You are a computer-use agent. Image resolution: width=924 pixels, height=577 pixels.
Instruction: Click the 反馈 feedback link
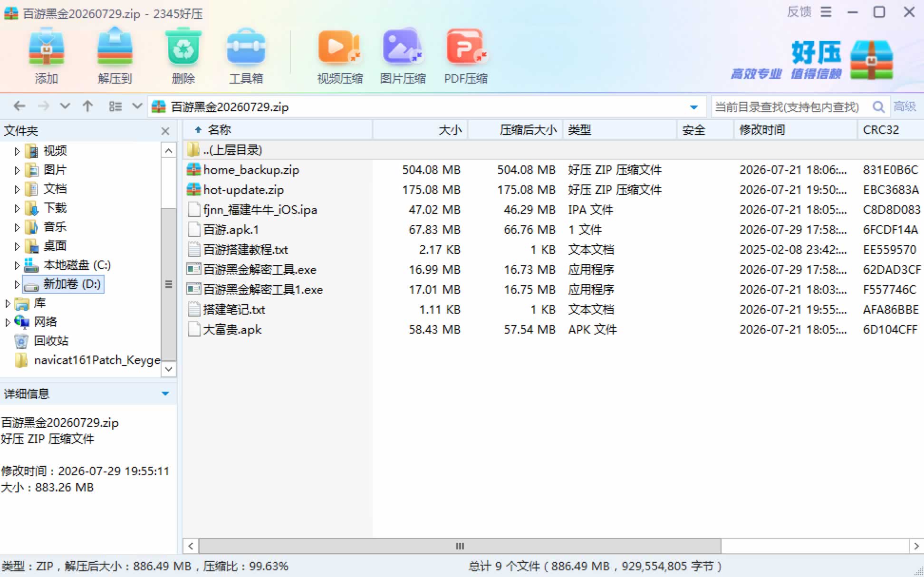click(799, 12)
